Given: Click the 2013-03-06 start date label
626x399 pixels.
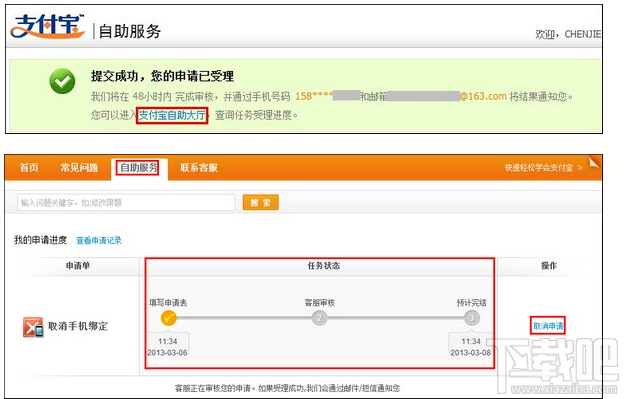Looking at the screenshot, I should 167,353.
